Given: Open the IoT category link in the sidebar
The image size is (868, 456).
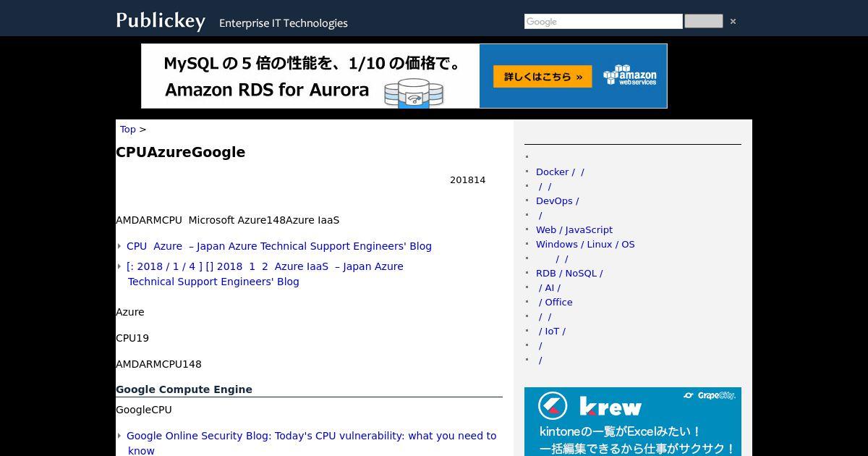Looking at the screenshot, I should coord(552,331).
